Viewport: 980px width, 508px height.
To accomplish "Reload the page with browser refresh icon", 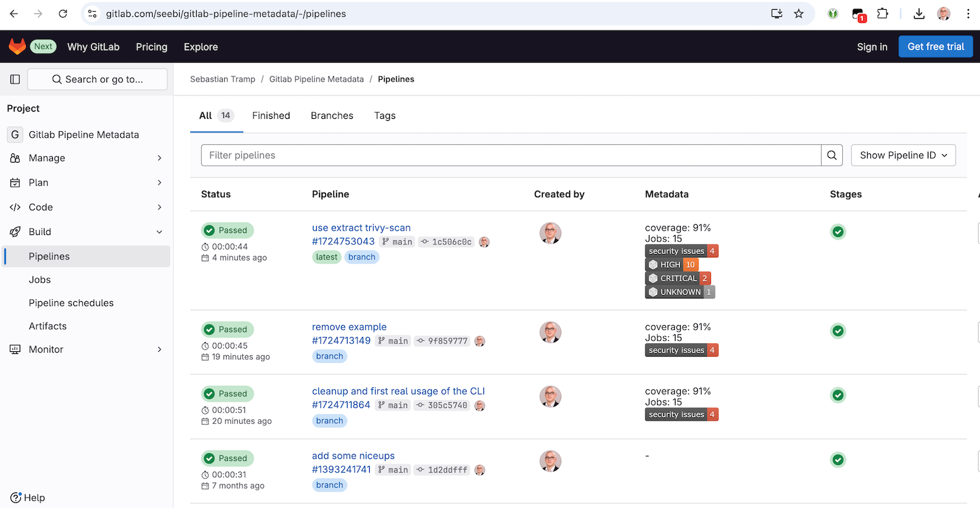I will tap(63, 14).
